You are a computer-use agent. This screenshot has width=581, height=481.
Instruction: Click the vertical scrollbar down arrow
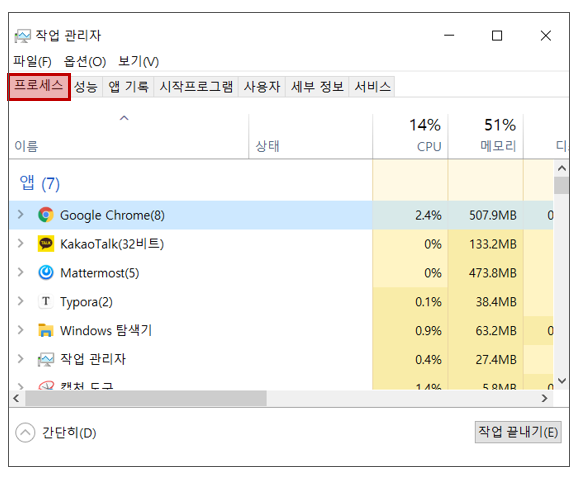562,381
